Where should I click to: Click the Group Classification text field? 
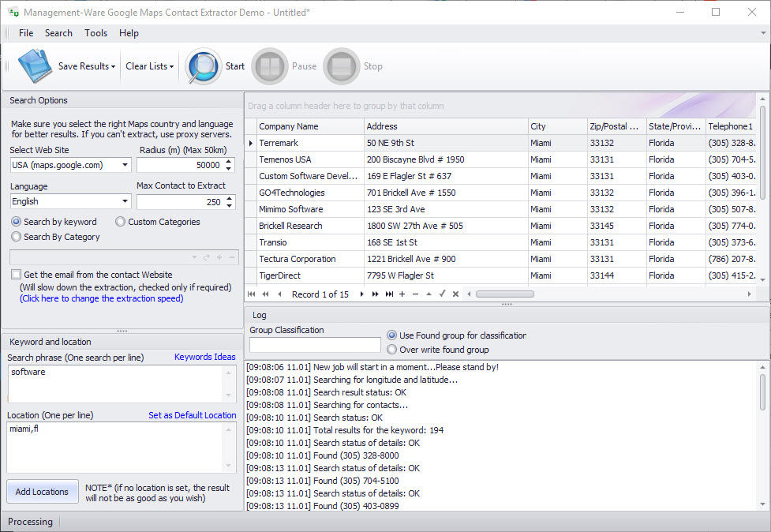click(x=315, y=345)
